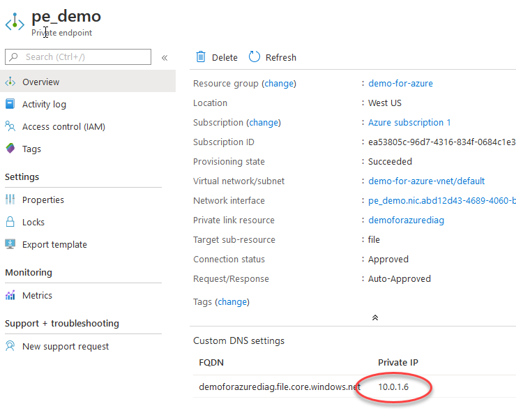Image resolution: width=516 pixels, height=420 pixels.
Task: Click the Refresh button label
Action: pyautogui.click(x=281, y=57)
